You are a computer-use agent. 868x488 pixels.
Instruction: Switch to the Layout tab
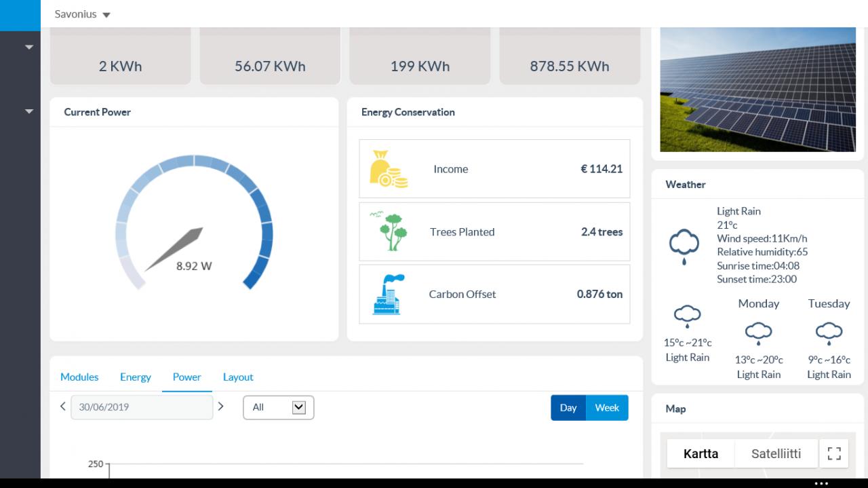[x=238, y=377]
